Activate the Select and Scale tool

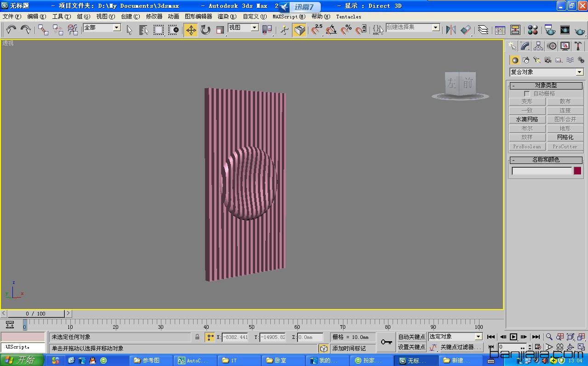point(220,30)
